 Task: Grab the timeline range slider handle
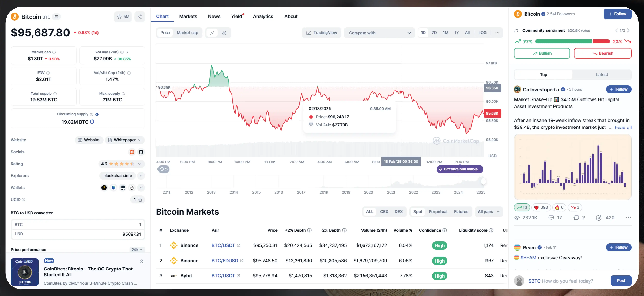point(483,181)
